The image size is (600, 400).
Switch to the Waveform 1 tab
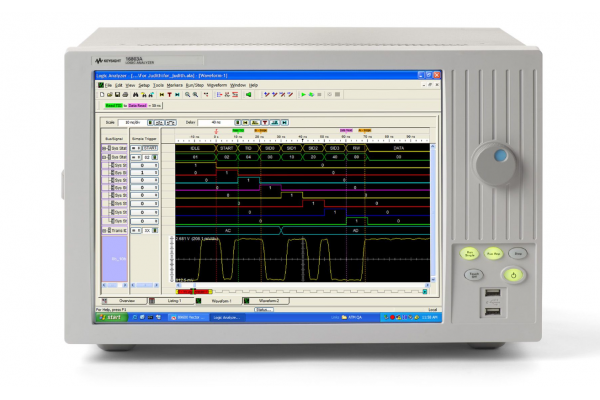[218, 301]
